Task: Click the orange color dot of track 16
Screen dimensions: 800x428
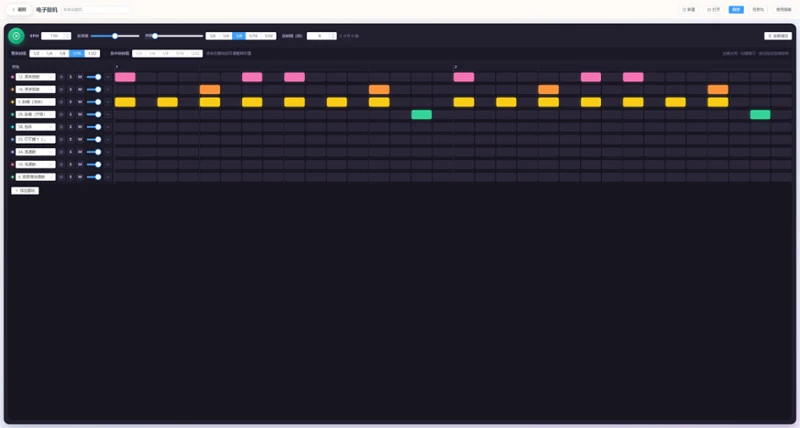Action: 13,89
